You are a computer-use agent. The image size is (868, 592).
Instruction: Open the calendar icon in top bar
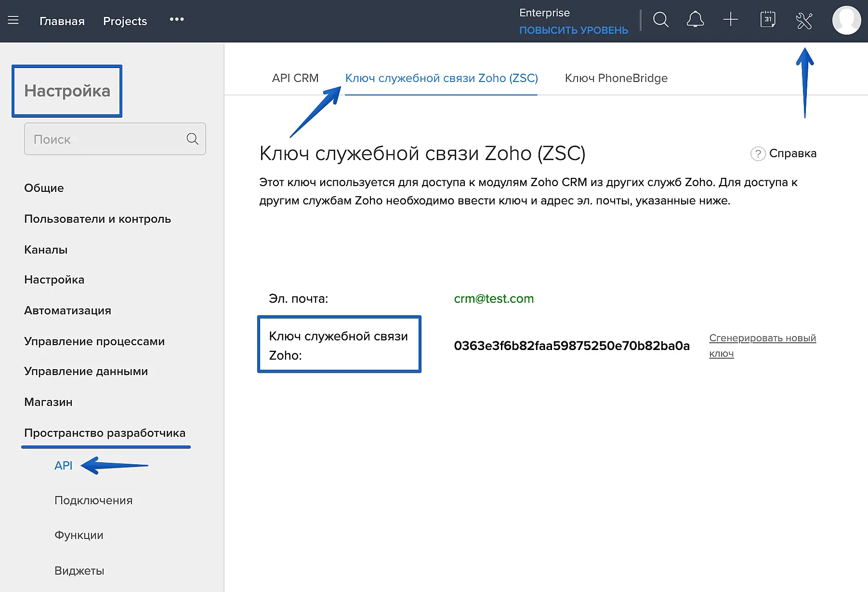click(767, 20)
